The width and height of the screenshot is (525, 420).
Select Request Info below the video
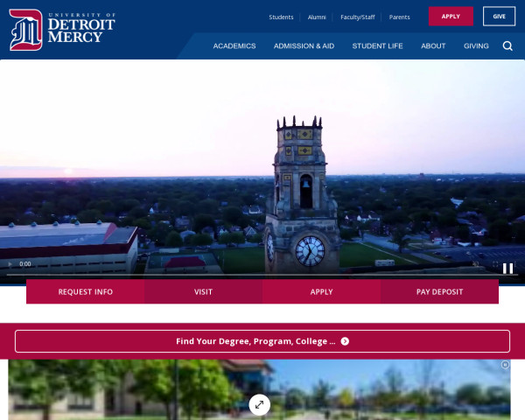point(85,291)
